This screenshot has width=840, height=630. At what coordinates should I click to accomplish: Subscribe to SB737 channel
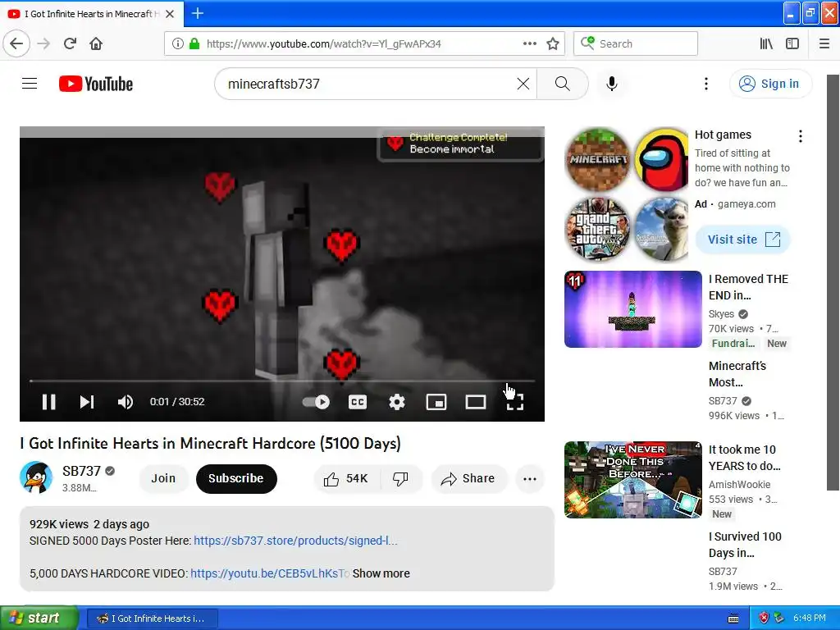(x=236, y=478)
